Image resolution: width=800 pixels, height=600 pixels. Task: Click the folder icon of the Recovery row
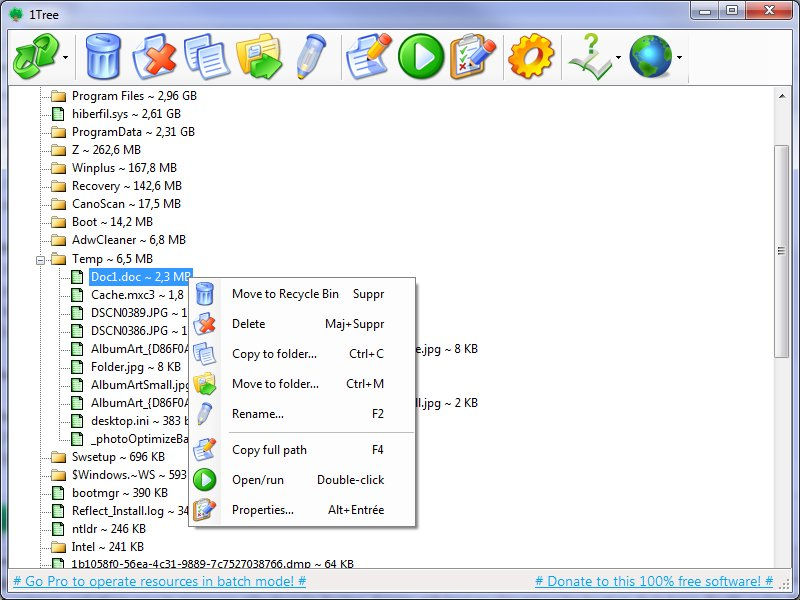click(x=59, y=186)
